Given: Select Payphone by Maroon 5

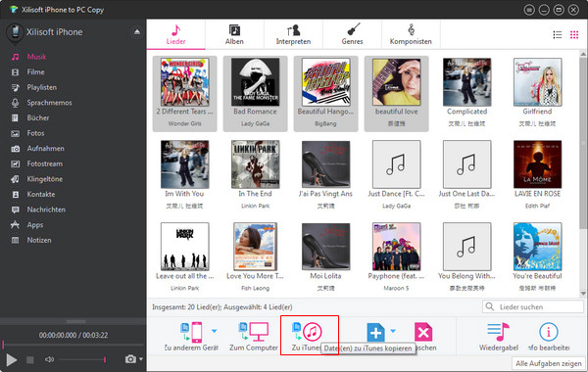Looking at the screenshot, I should point(396,258).
